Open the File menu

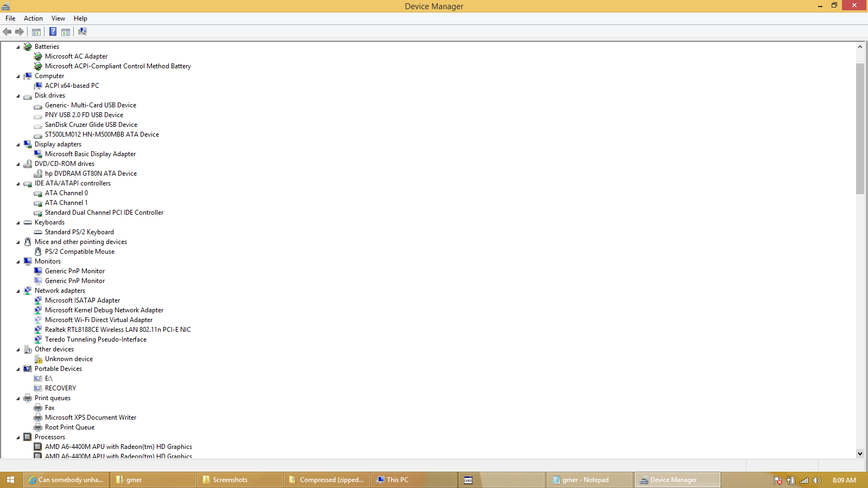(x=10, y=18)
